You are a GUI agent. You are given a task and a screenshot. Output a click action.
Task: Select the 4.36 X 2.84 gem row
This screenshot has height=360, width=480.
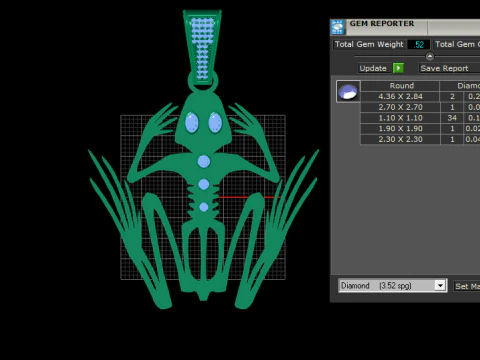pyautogui.click(x=420, y=96)
